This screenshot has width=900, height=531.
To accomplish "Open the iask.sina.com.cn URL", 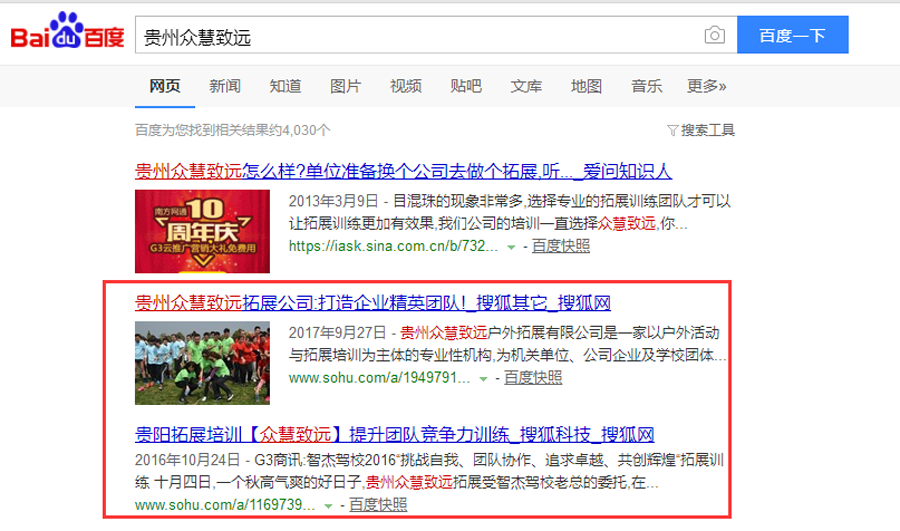I will 393,246.
